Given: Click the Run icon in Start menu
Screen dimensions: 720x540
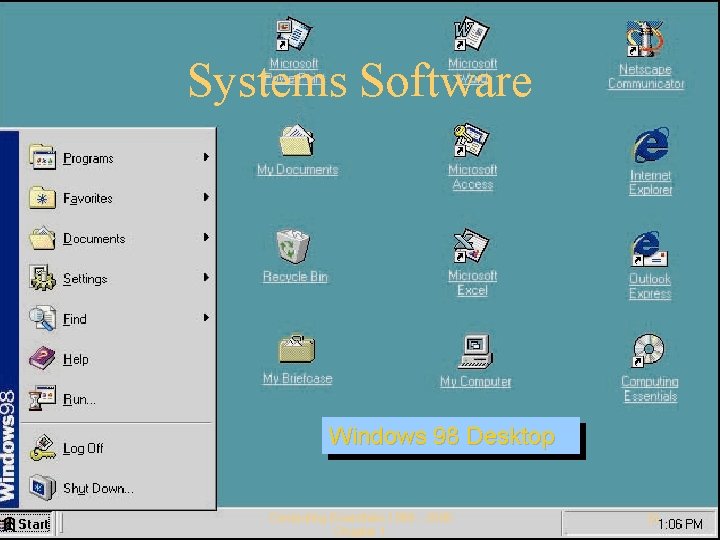Looking at the screenshot, I should coord(42,398).
